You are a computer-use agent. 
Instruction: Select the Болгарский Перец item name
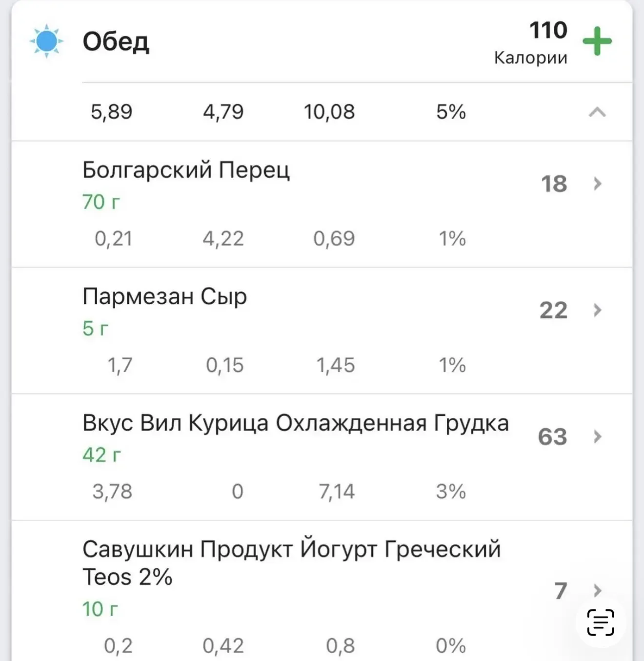186,170
